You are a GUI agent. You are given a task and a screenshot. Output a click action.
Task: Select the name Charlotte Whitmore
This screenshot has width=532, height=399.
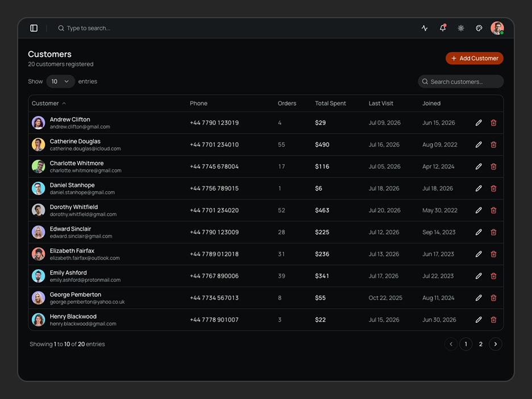click(x=77, y=163)
